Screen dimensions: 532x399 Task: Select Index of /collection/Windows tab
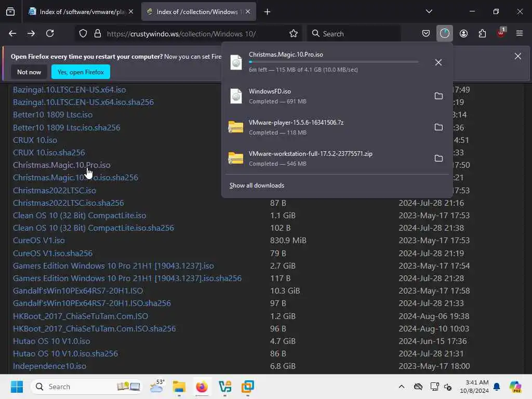199,12
